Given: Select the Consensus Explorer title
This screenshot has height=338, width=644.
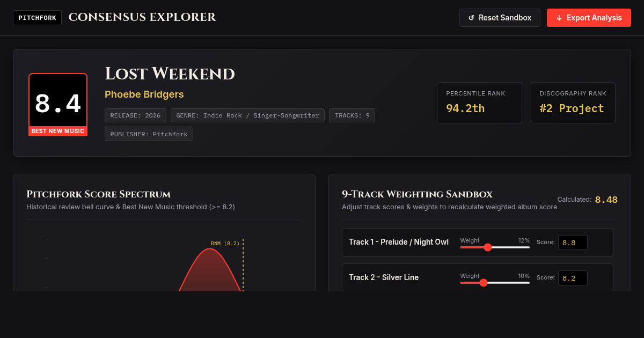Looking at the screenshot, I should point(142,17).
